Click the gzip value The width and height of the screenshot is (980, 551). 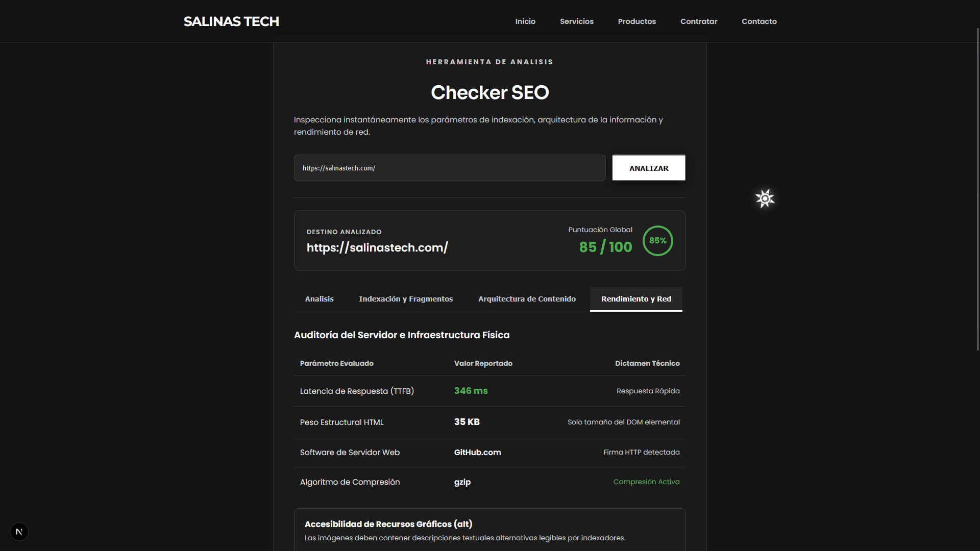(x=462, y=482)
